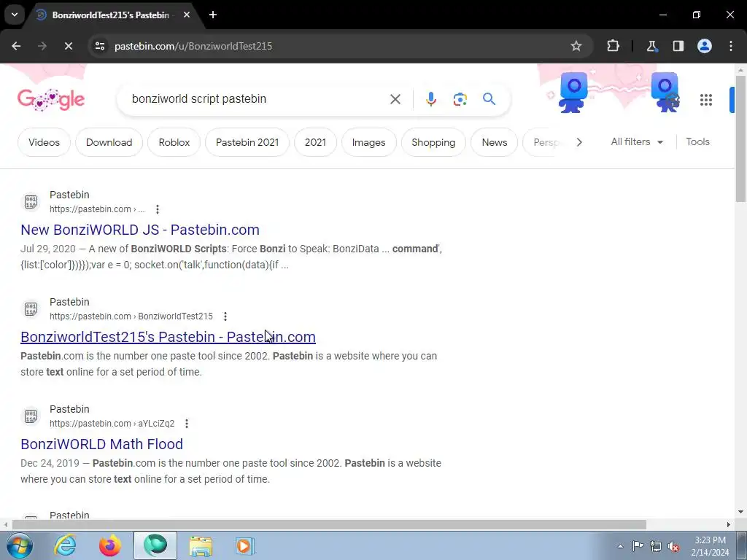Open the Google apps grid
Viewport: 747px width, 560px height.
click(706, 99)
